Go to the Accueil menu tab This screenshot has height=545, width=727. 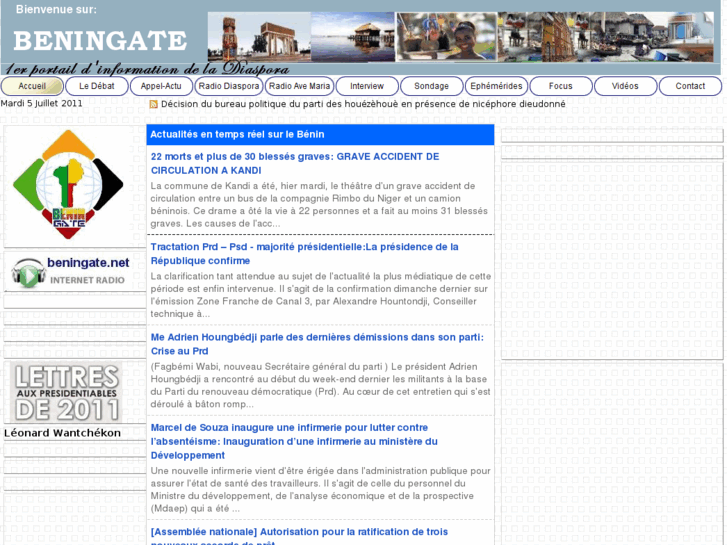(x=32, y=86)
